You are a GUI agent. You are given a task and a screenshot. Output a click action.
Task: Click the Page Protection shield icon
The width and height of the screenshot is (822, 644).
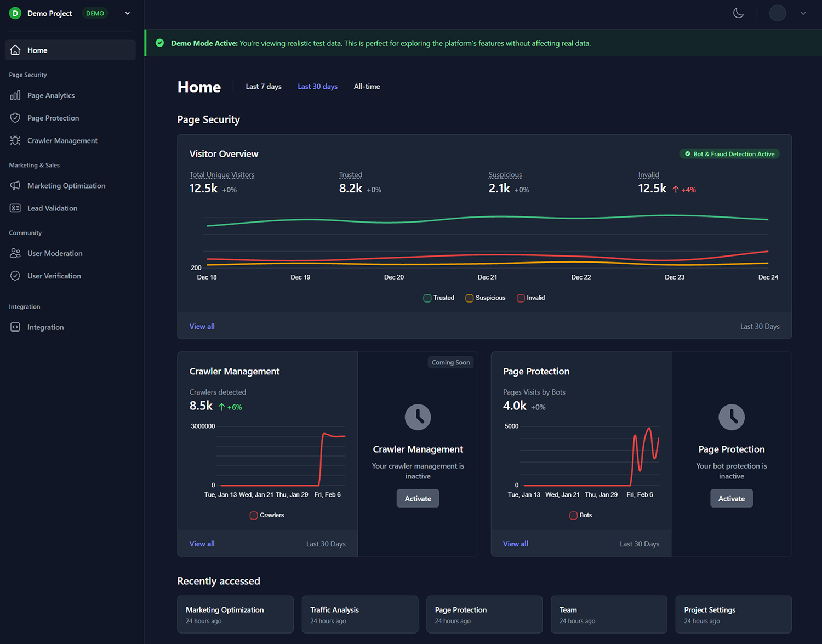(x=15, y=118)
